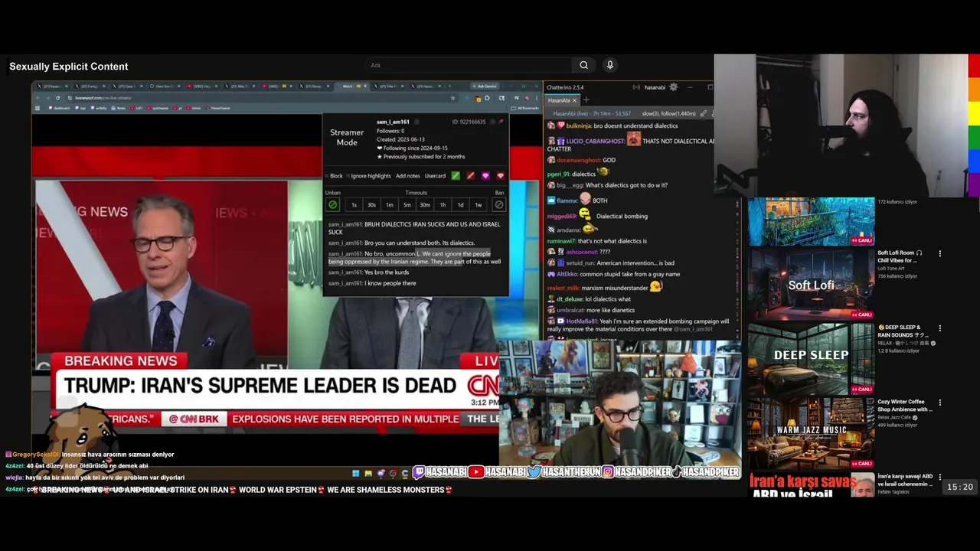
Task: Click the browser reload icon
Action: (x=57, y=98)
